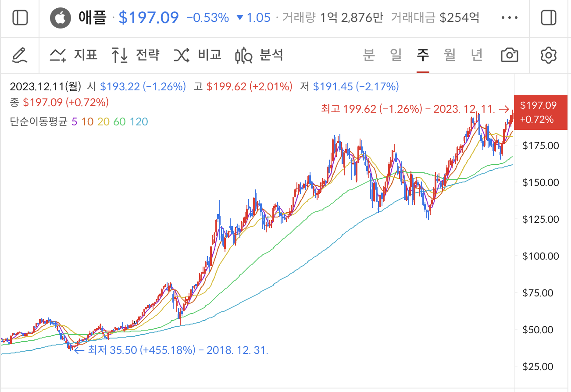The height and width of the screenshot is (392, 571).
Task: Switch to the 년 yearly interval
Action: pos(477,55)
